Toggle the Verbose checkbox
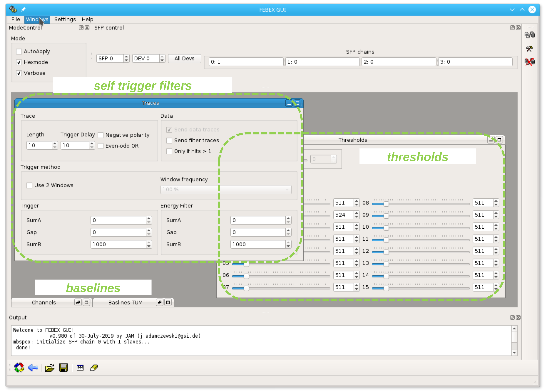Image resolution: width=544 pixels, height=392 pixels. 19,73
